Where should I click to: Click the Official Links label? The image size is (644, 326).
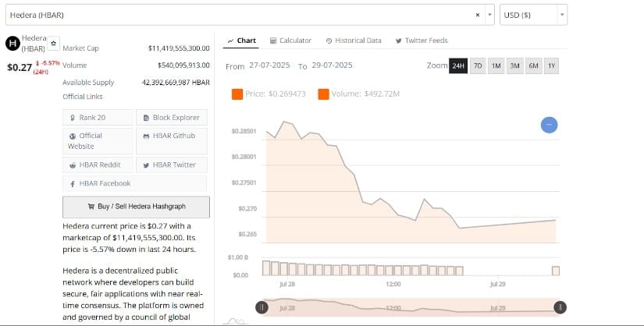tap(83, 97)
